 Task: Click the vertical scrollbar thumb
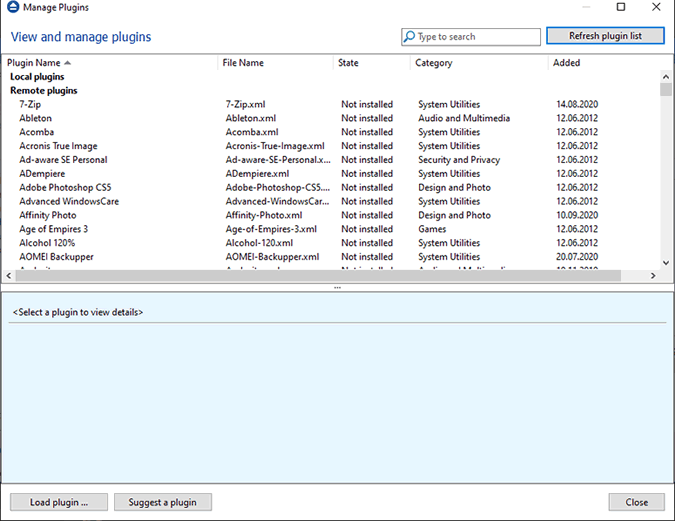[666, 89]
